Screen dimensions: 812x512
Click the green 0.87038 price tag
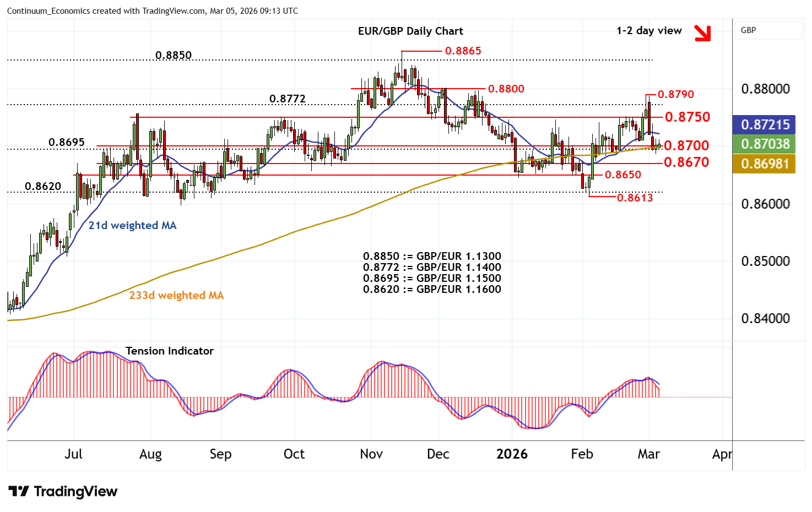tap(764, 144)
